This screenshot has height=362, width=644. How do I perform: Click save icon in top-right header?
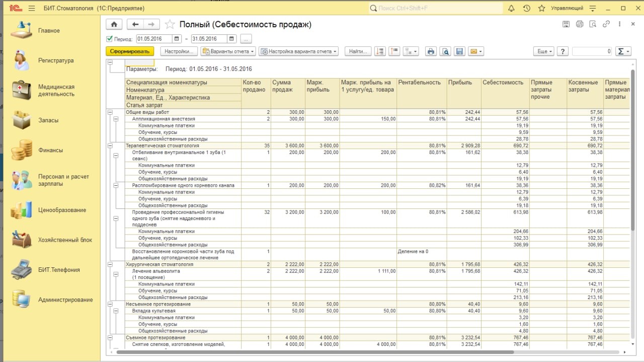566,24
